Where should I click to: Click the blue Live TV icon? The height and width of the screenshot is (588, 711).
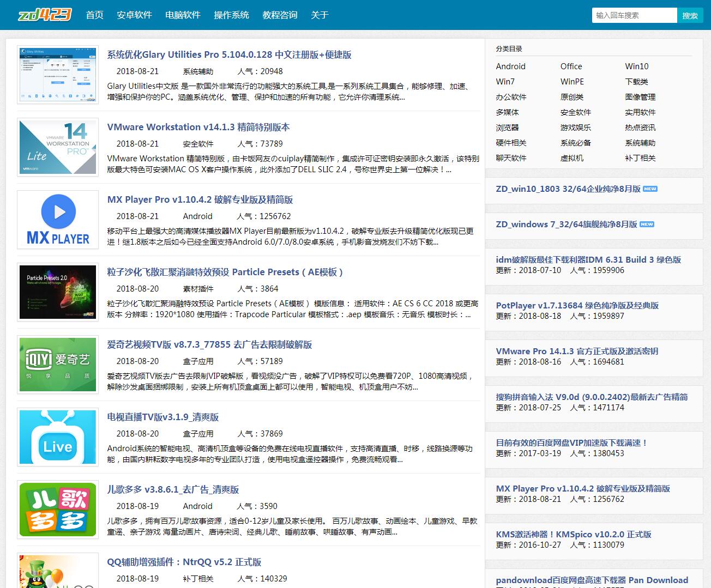point(58,437)
